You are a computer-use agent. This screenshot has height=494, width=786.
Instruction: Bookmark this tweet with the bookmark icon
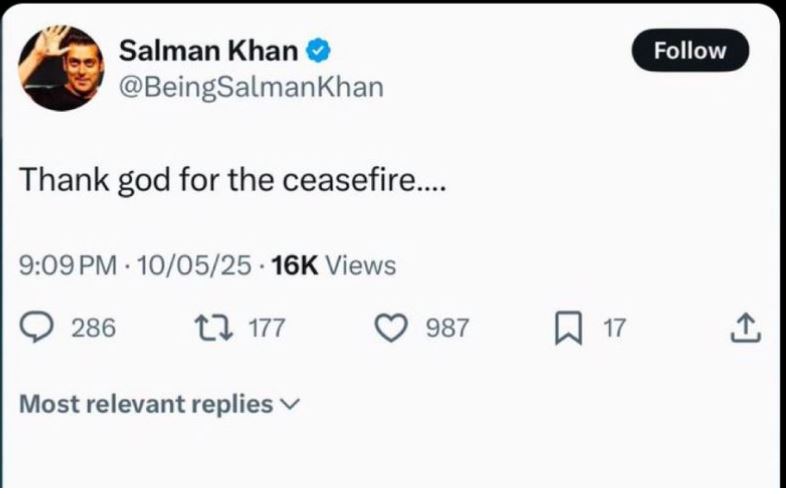click(567, 327)
